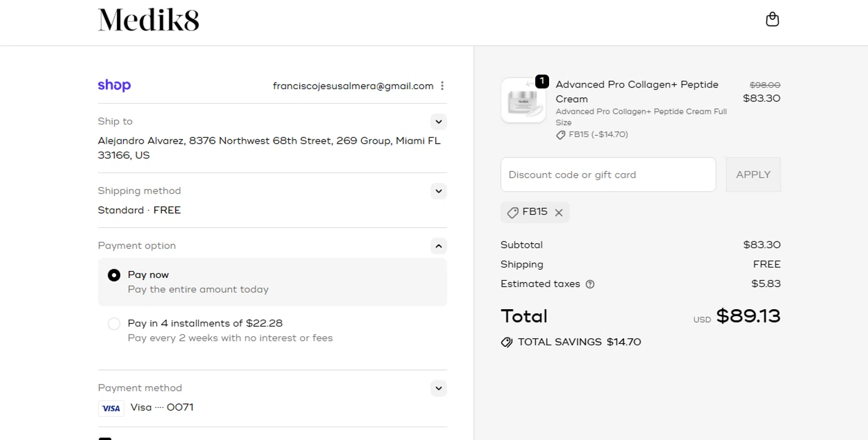Click the Standard · FREE shipping text
This screenshot has width=868, height=440.
coord(139,210)
